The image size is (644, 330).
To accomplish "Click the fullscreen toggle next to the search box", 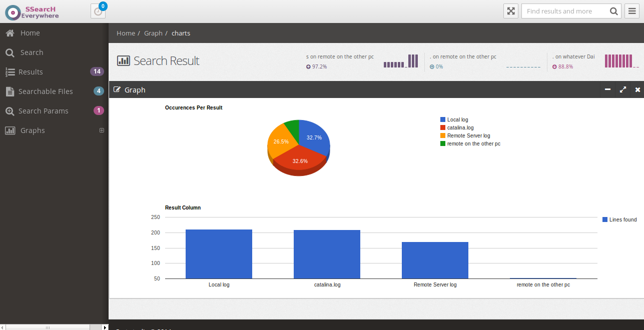I will click(510, 10).
